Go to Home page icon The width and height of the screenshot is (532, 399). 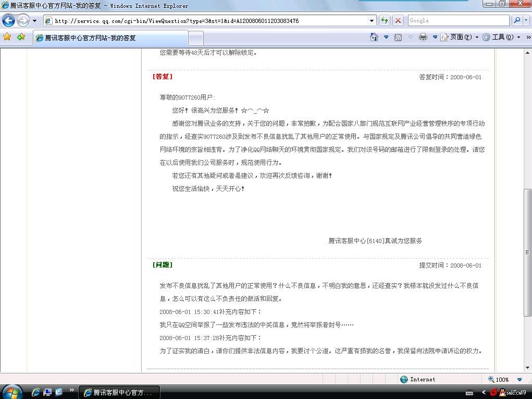click(x=374, y=37)
